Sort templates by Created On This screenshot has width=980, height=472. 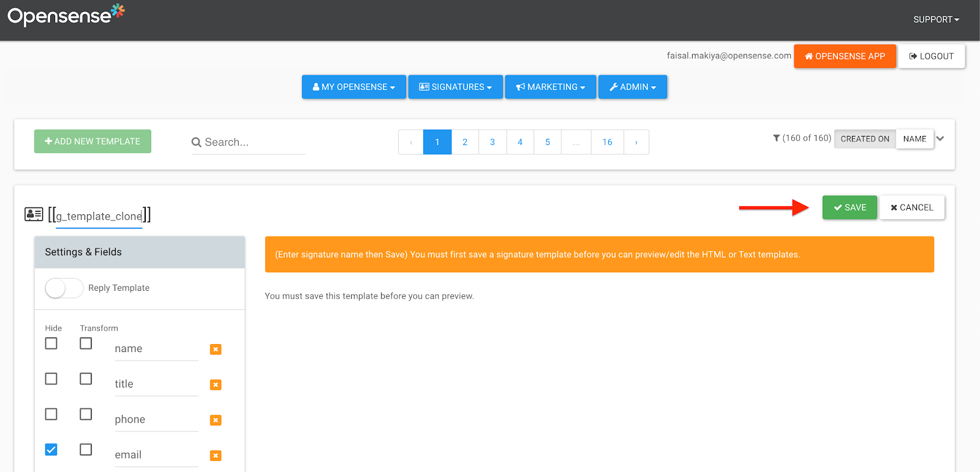865,139
